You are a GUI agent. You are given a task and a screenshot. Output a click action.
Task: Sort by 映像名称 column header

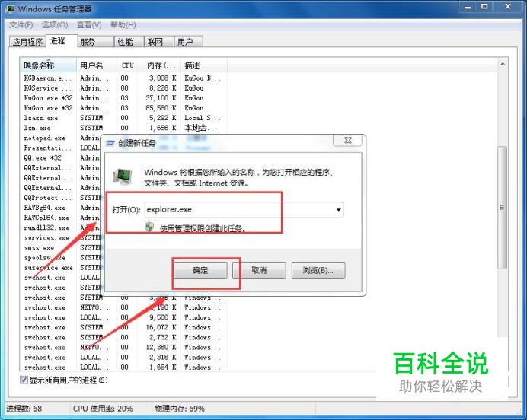49,65
